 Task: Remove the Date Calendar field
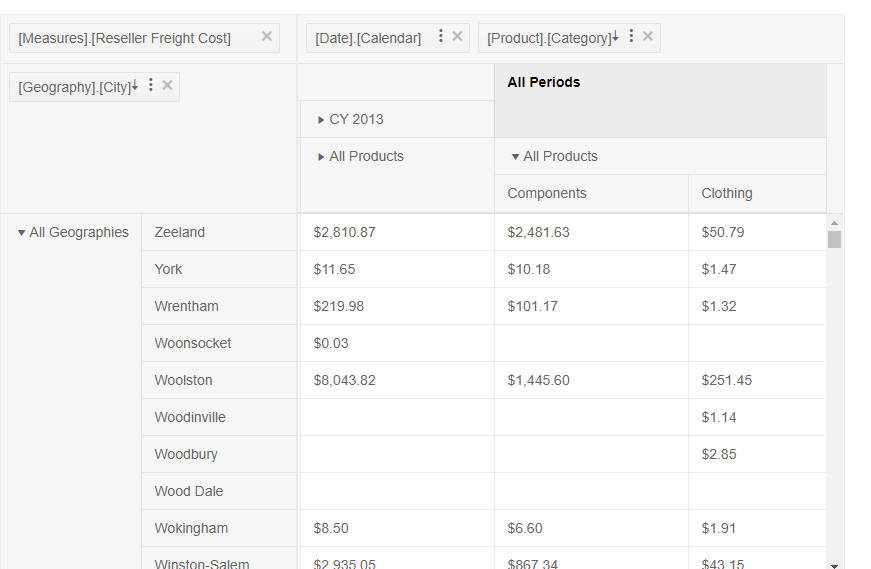pyautogui.click(x=457, y=37)
